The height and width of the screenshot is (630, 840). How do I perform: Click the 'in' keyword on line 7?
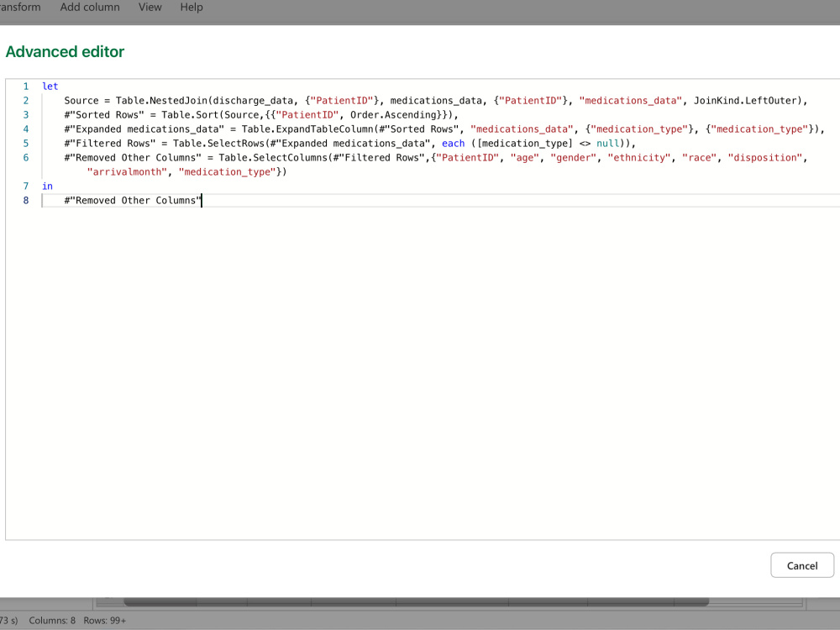[x=47, y=186]
